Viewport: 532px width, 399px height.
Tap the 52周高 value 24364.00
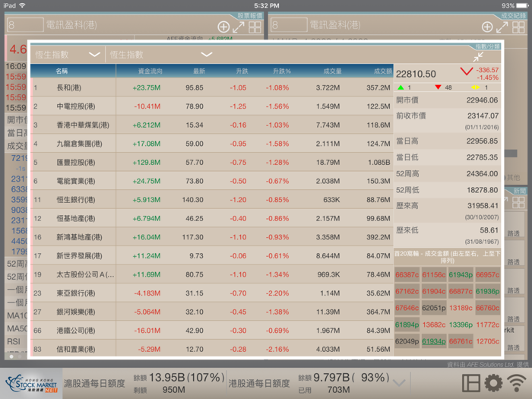[482, 174]
